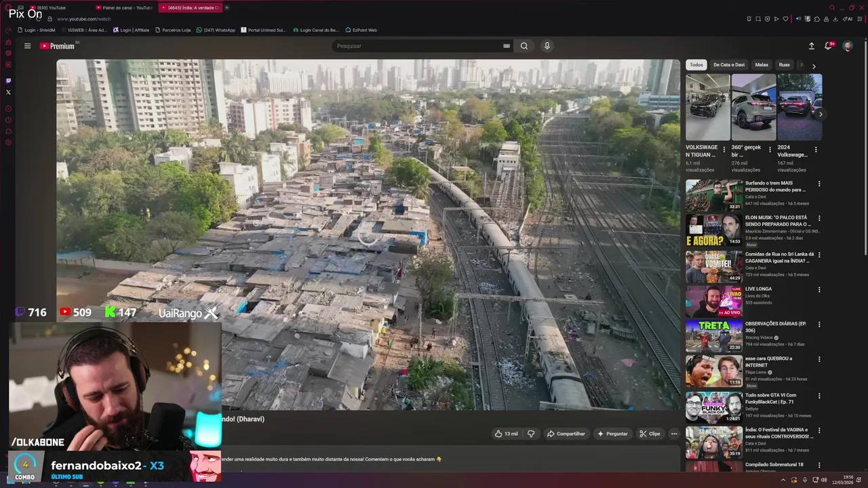
Task: Select the Malas filter chip
Action: pos(762,65)
